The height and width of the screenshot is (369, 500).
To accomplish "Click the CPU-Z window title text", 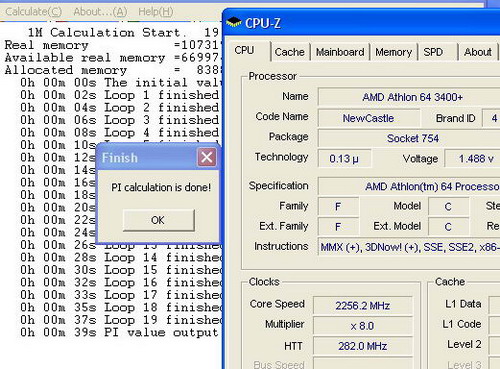I will 263,23.
